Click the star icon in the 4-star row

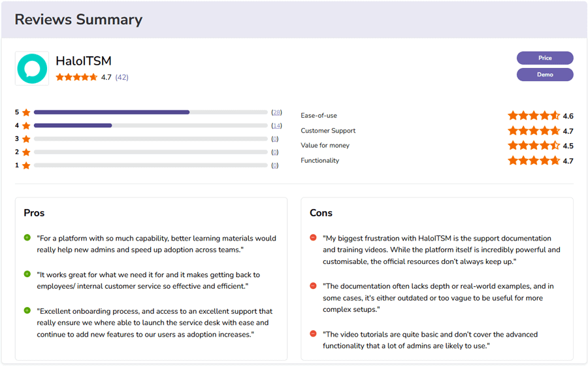pos(26,125)
